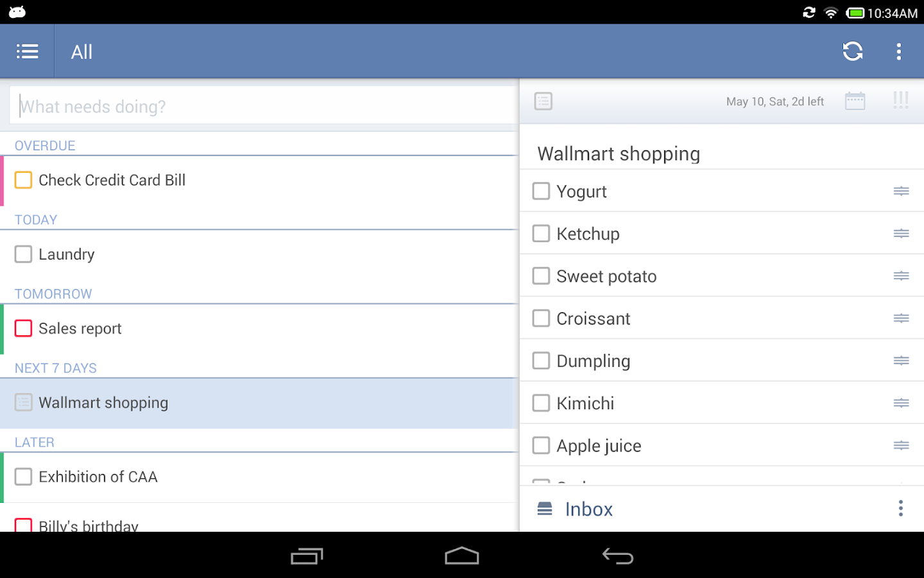Mark Ketchup item as done
924x578 pixels.
[542, 234]
